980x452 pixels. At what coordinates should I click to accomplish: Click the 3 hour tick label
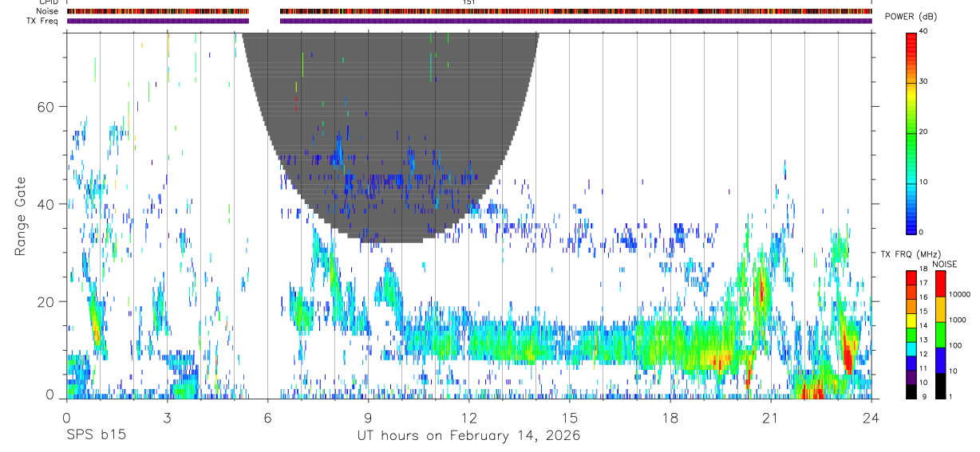coord(167,416)
